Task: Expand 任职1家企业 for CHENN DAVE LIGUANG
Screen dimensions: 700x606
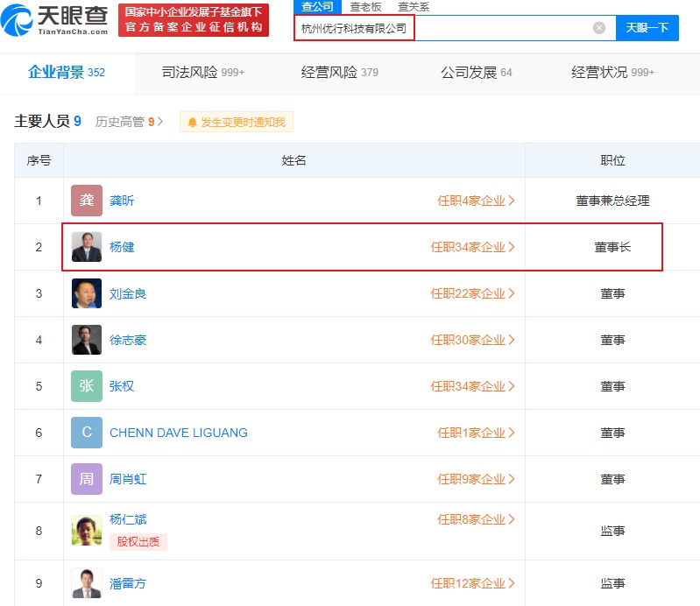Action: (x=476, y=433)
